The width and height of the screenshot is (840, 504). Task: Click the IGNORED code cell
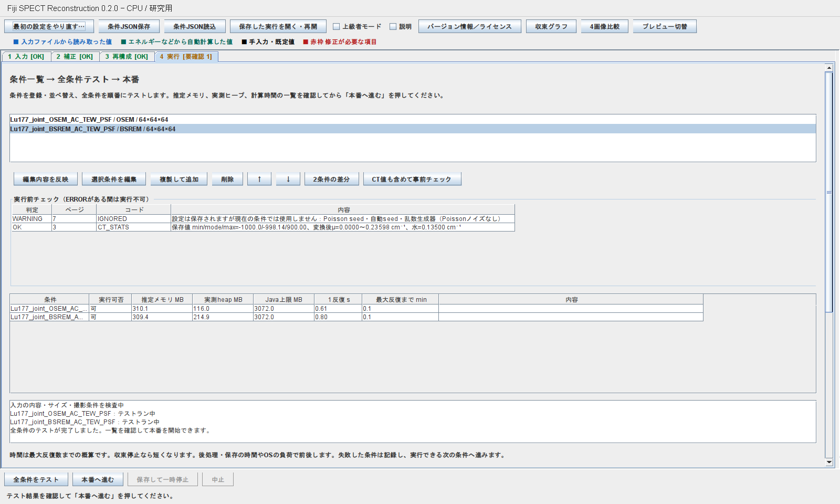(x=134, y=219)
